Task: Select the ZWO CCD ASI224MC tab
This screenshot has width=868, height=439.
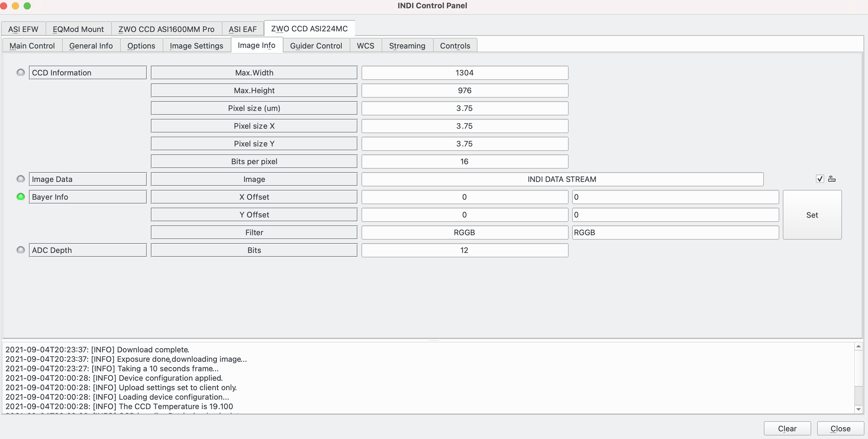Action: coord(309,28)
